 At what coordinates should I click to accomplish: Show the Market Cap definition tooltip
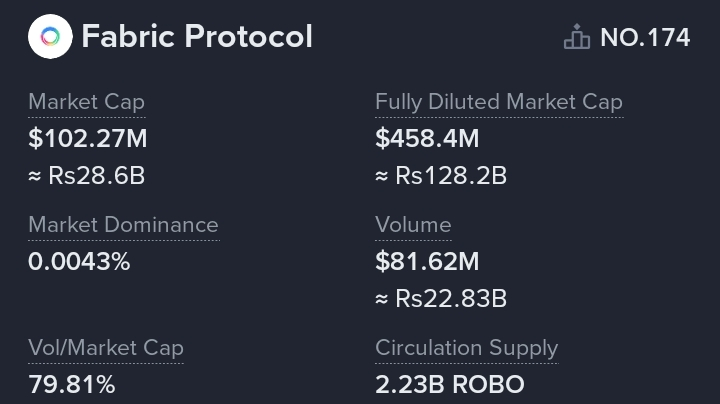point(86,102)
